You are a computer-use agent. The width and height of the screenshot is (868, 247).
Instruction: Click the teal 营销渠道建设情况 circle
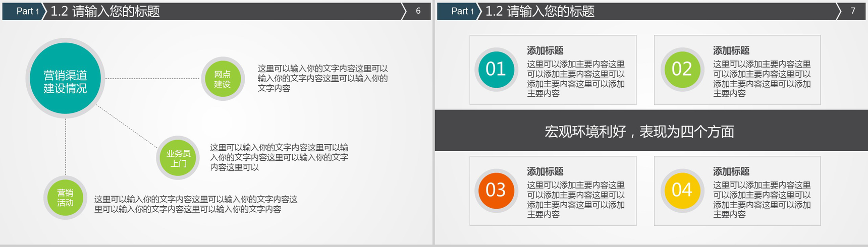point(66,79)
